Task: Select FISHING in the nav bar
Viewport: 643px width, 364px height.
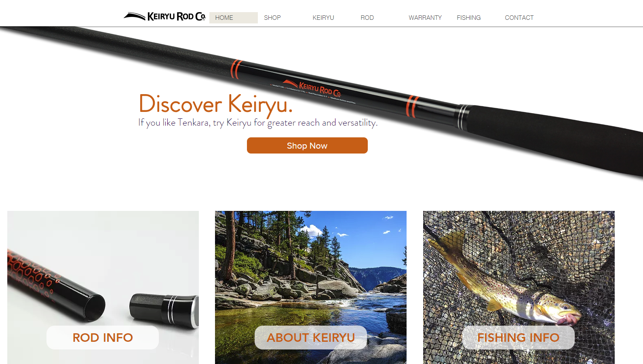Action: [469, 18]
